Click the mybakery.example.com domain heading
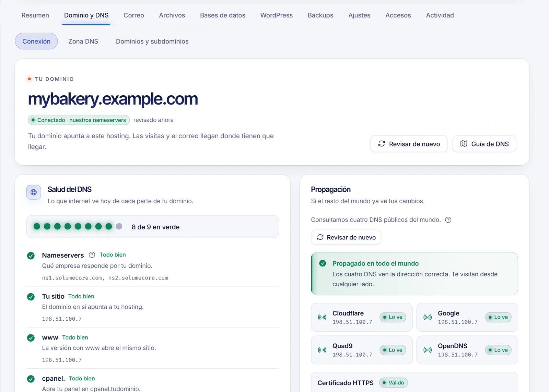Viewport: 549px width, 392px height. click(113, 99)
